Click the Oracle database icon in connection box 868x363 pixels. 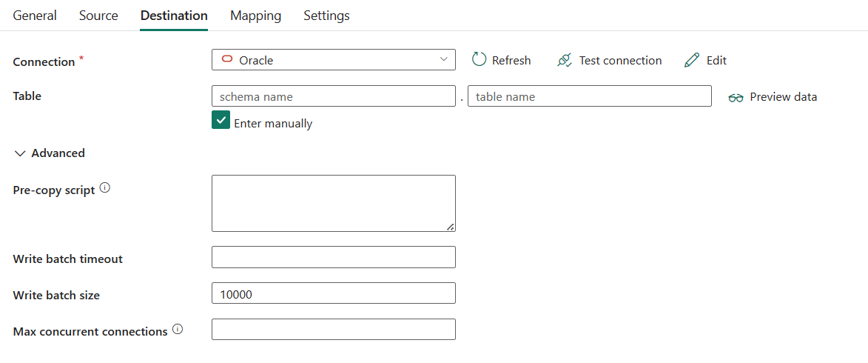click(227, 60)
